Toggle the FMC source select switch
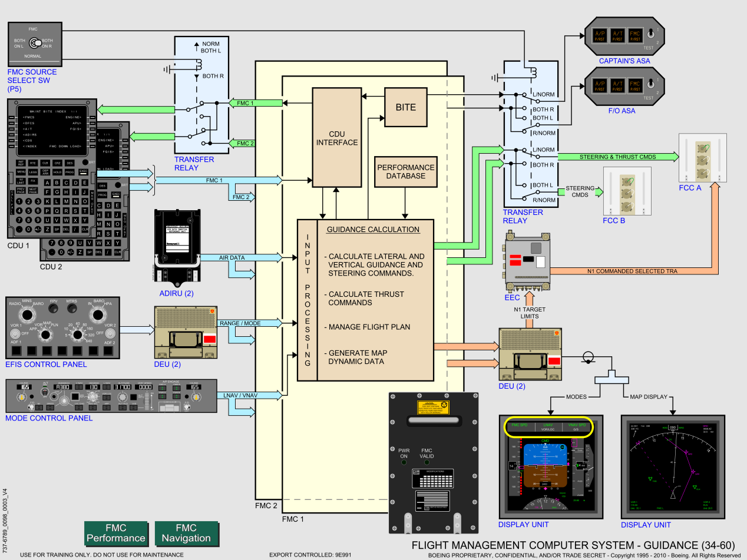747x560 pixels. [x=35, y=43]
